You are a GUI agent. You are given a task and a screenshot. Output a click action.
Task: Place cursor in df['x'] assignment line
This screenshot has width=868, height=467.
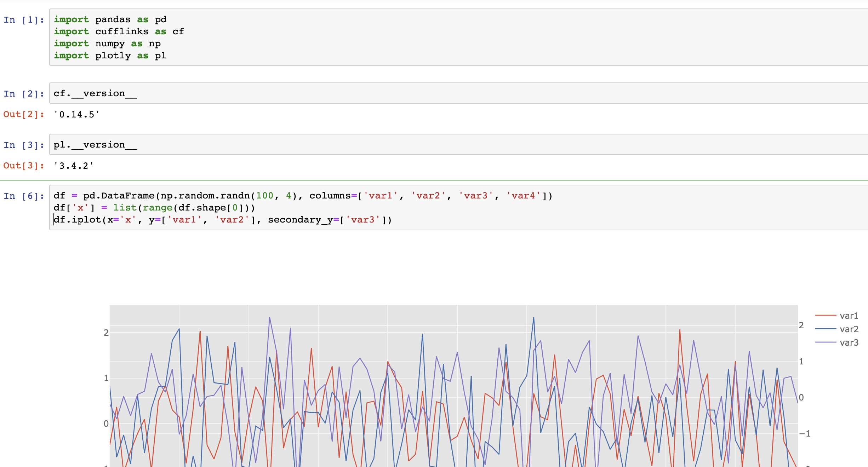coord(154,208)
